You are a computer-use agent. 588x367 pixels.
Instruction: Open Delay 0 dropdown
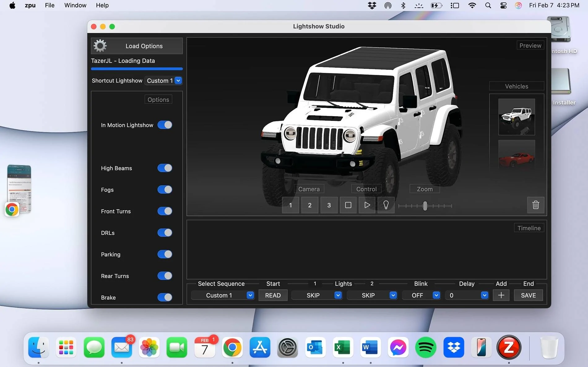click(467, 295)
